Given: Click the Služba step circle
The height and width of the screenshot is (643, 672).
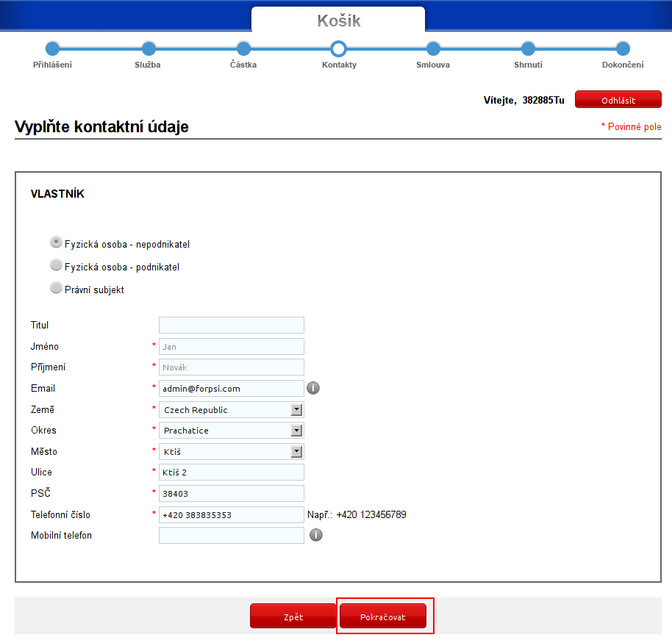Looking at the screenshot, I should click(x=148, y=49).
